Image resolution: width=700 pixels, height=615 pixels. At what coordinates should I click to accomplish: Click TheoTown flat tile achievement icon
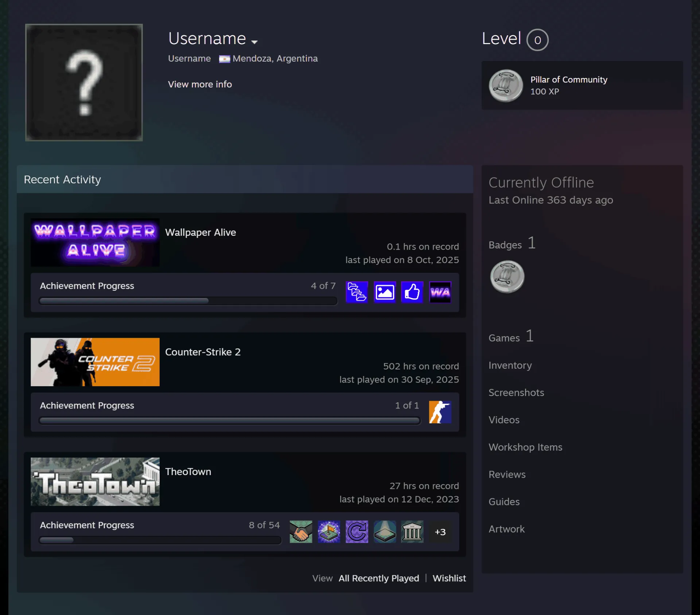[385, 532]
